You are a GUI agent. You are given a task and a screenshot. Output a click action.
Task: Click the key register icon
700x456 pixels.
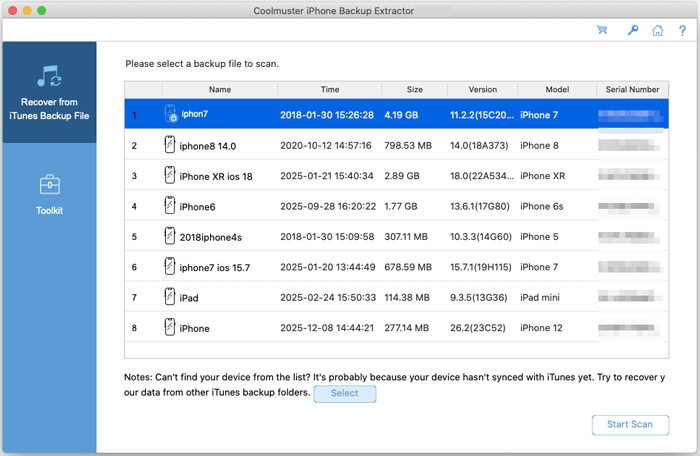[x=633, y=30]
